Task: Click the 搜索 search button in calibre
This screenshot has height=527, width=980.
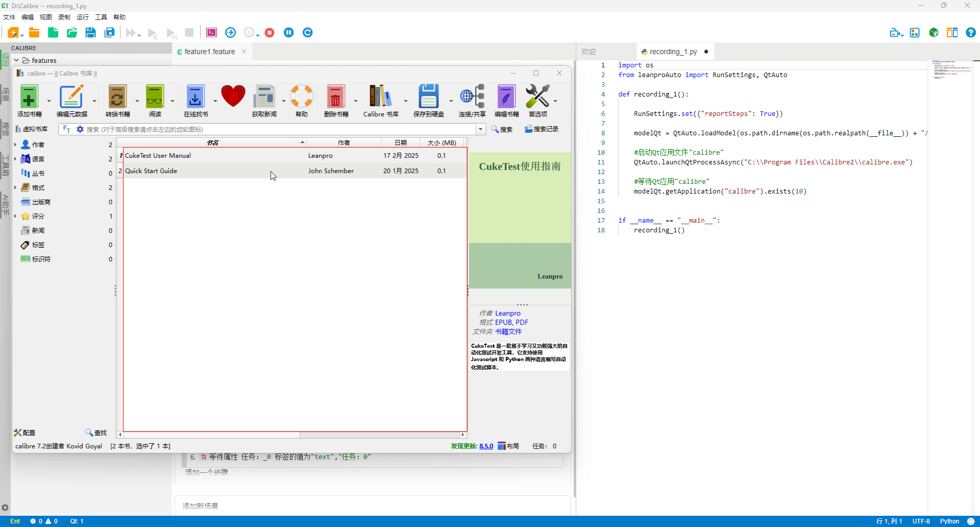Action: pos(502,129)
